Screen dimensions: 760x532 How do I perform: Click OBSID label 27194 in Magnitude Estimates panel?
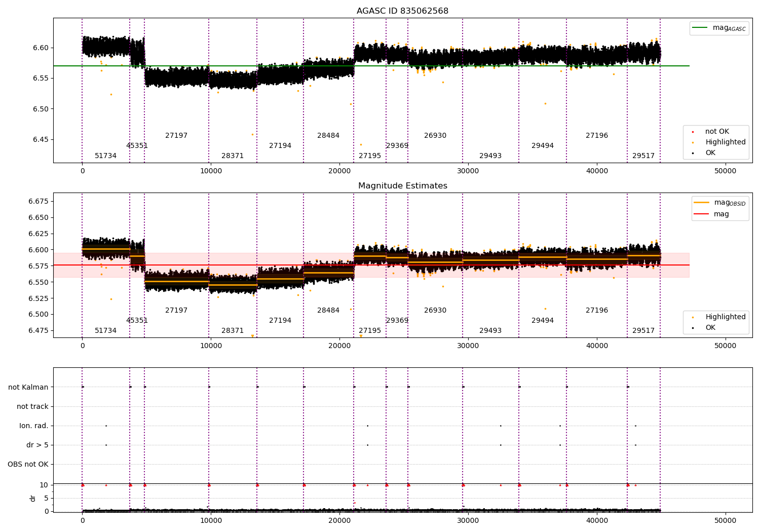280,321
